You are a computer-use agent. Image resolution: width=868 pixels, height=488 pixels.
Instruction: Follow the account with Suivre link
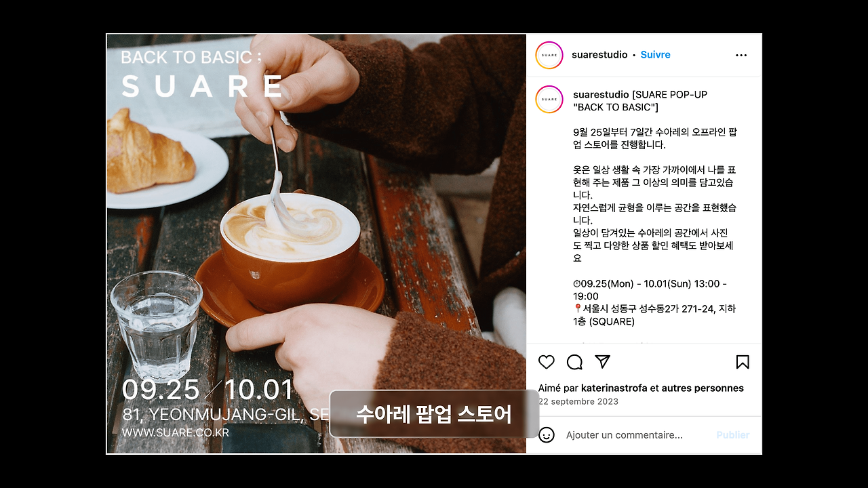point(655,55)
